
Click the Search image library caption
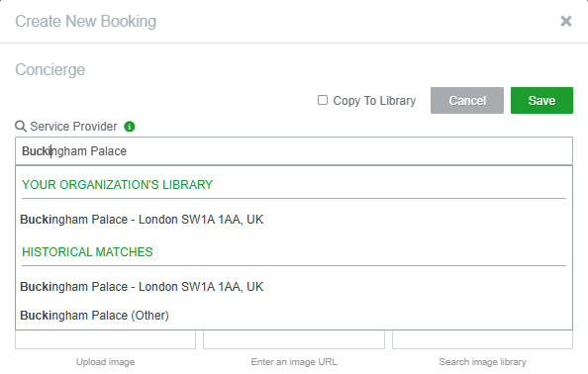pyautogui.click(x=483, y=362)
